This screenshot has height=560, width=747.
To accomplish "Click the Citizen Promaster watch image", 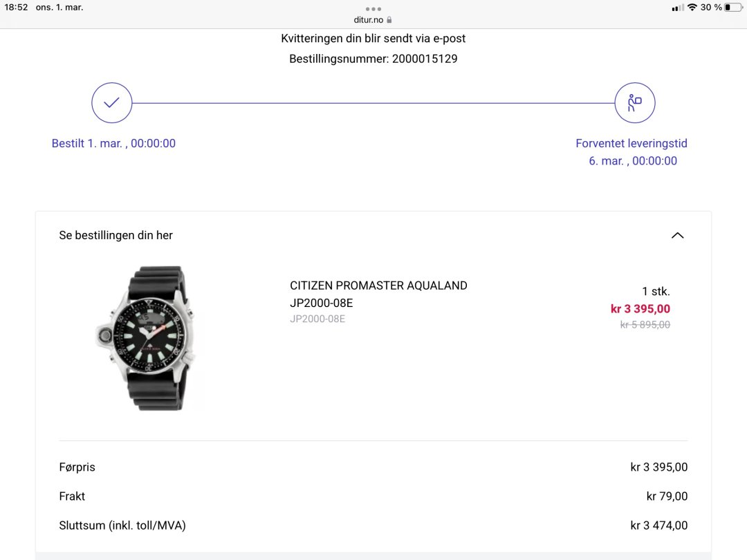I will click(147, 337).
